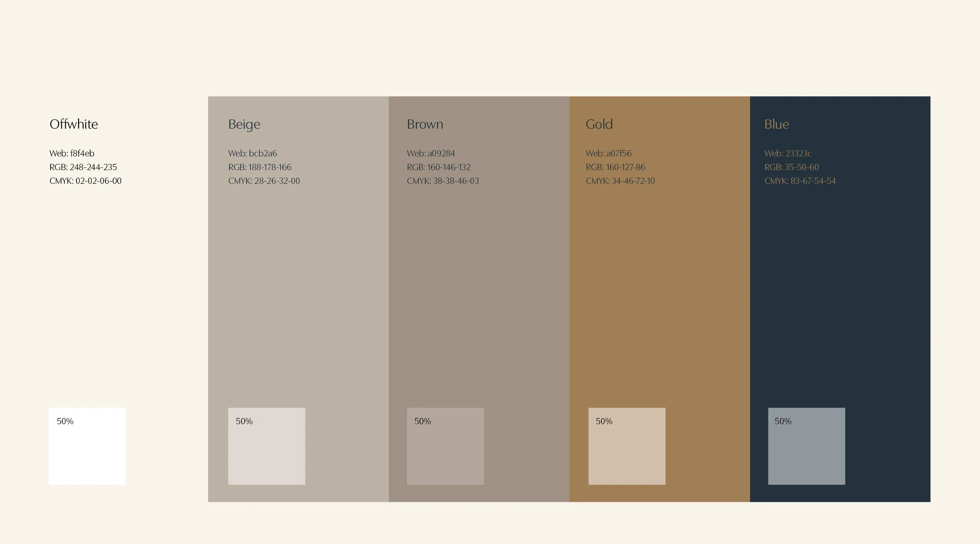This screenshot has width=980, height=544.
Task: Click the Web: a07f56 hex code
Action: point(608,153)
